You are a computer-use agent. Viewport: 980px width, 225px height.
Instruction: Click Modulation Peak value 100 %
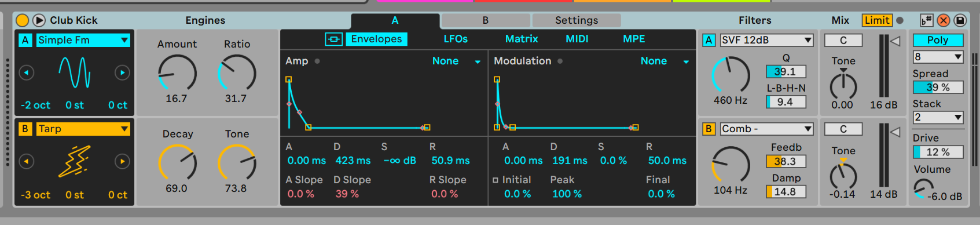pos(567,194)
